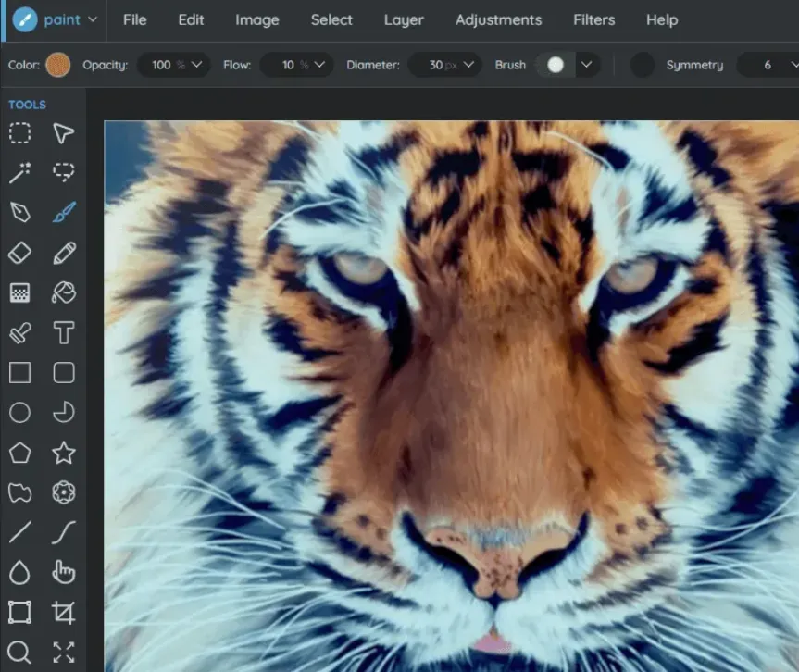Select the Lasso selection tool
The height and width of the screenshot is (672, 799).
click(x=63, y=172)
